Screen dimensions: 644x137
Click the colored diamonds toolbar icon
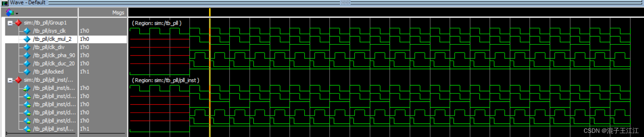(x=10, y=12)
